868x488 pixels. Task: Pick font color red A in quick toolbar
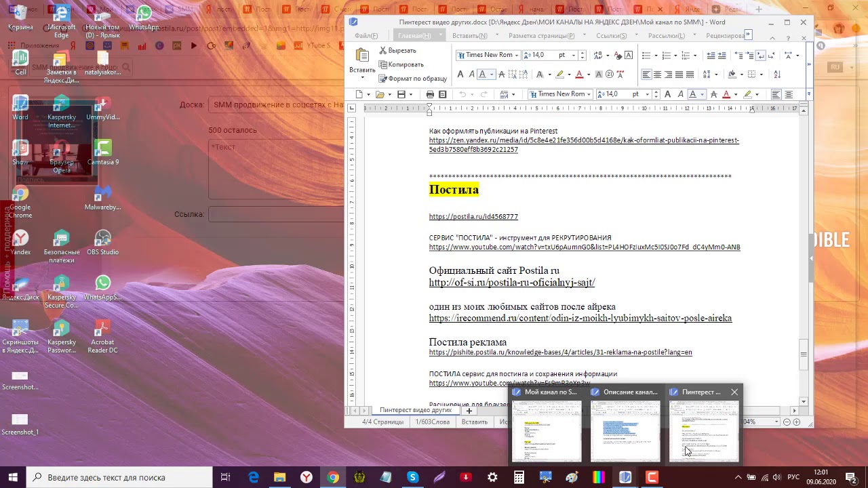726,94
